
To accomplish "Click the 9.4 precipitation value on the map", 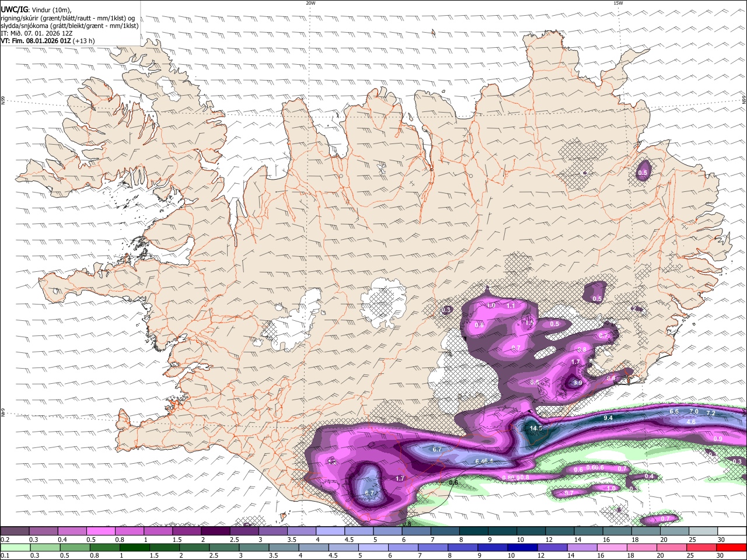I will tap(608, 418).
